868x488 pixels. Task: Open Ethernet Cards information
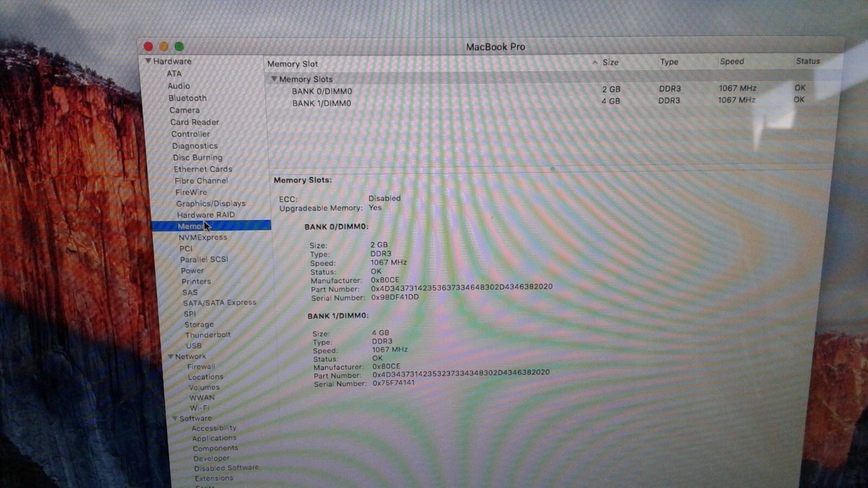pyautogui.click(x=203, y=169)
